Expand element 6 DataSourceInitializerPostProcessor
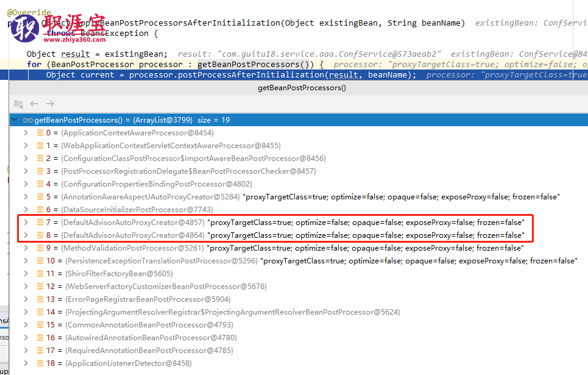 coord(26,209)
